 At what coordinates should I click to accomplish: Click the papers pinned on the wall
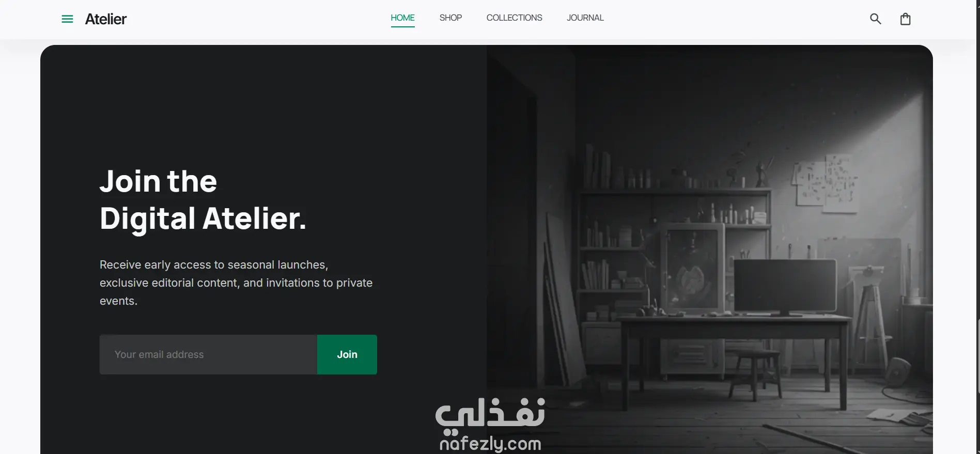click(x=825, y=182)
